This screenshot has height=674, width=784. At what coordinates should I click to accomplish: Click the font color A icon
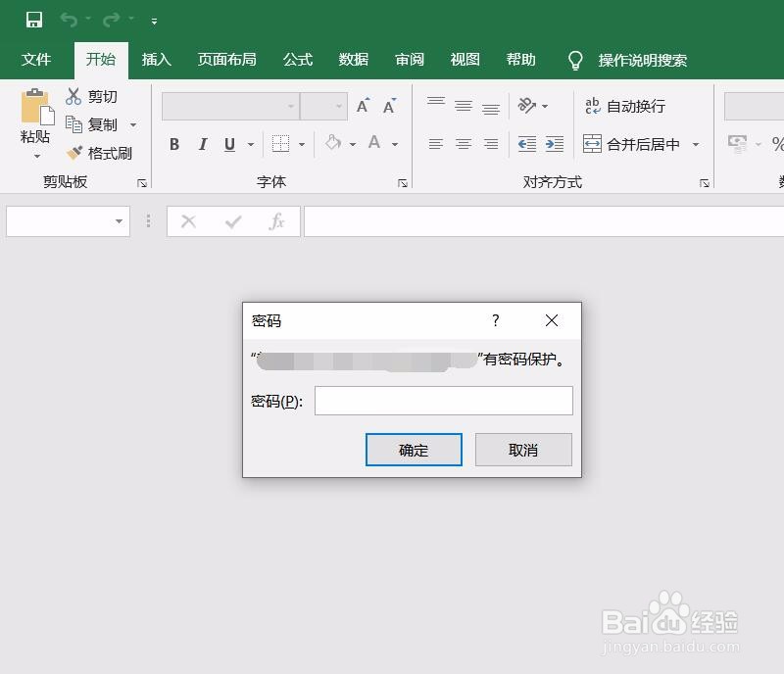tap(374, 143)
